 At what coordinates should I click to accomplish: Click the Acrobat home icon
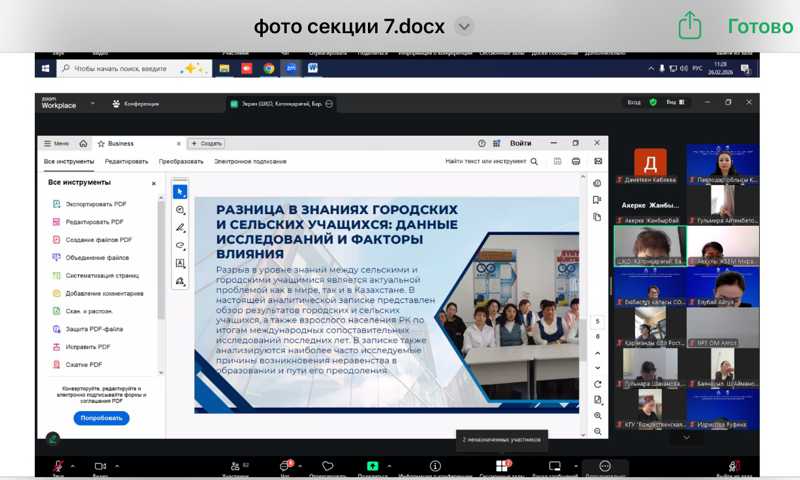pyautogui.click(x=83, y=144)
